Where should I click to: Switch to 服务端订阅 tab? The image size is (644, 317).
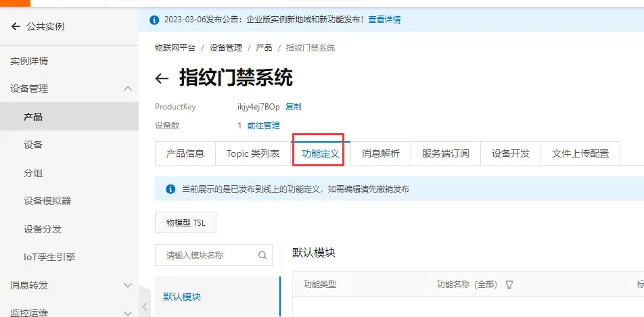pos(445,153)
